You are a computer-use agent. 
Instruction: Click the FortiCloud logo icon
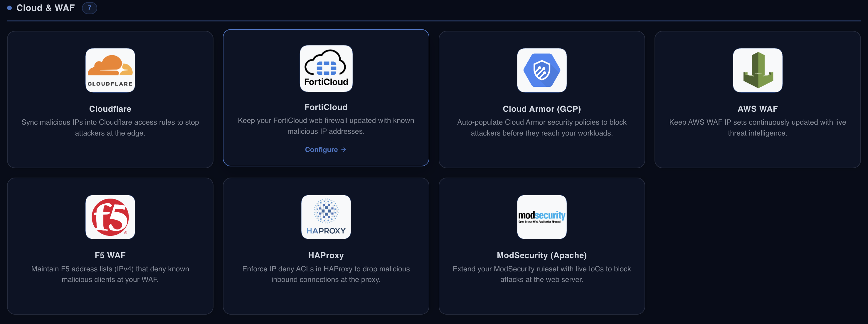(326, 69)
